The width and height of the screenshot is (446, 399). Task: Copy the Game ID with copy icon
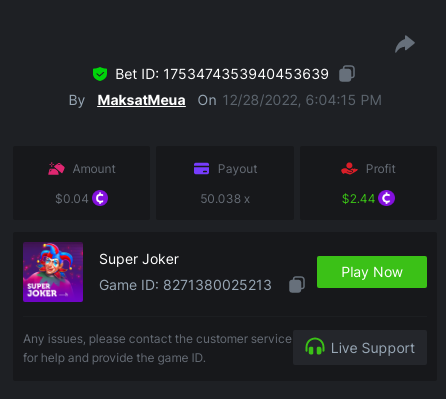pos(297,285)
